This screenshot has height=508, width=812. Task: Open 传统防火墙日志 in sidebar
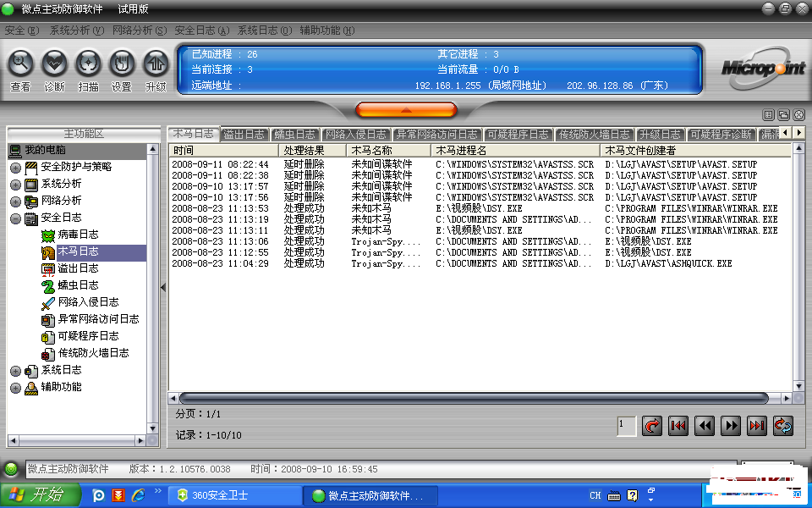pos(93,354)
